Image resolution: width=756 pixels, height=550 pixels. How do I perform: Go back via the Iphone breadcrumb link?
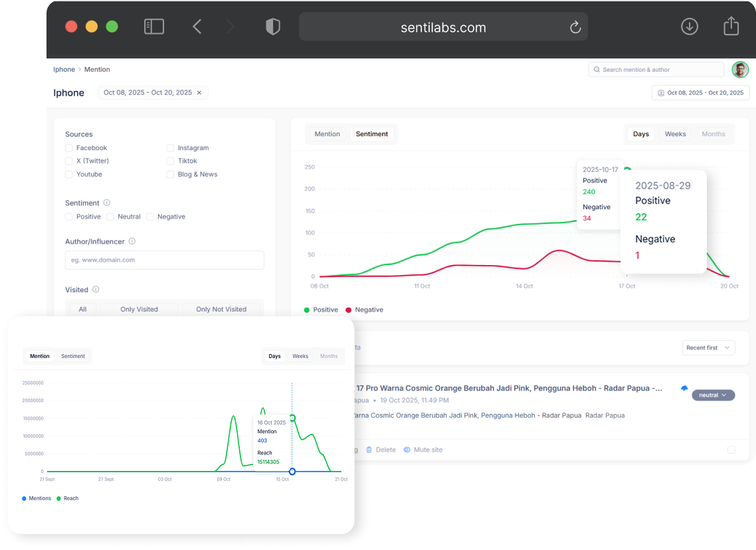[64, 69]
